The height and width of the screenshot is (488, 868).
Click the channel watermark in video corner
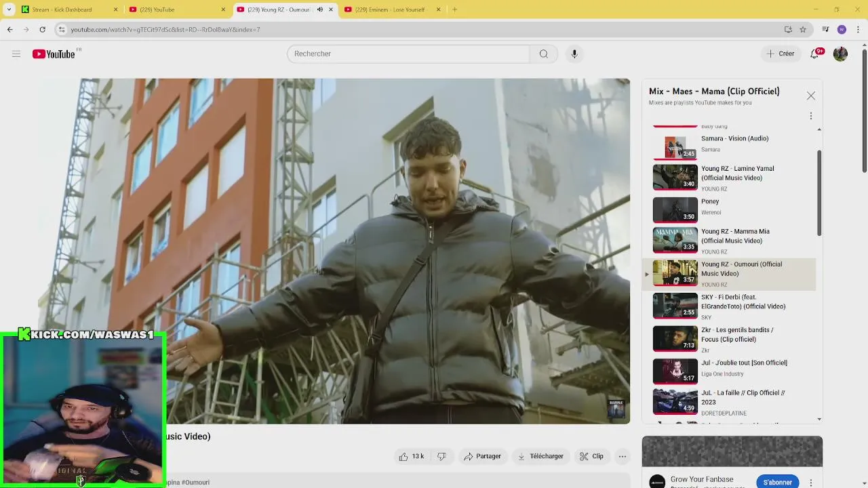616,408
